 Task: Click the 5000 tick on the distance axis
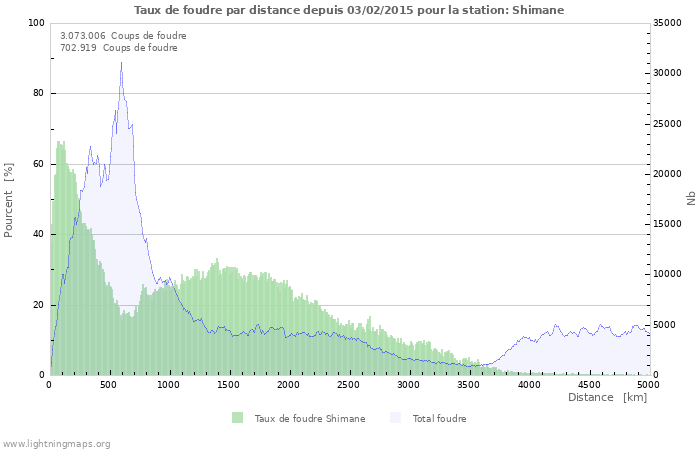point(648,384)
